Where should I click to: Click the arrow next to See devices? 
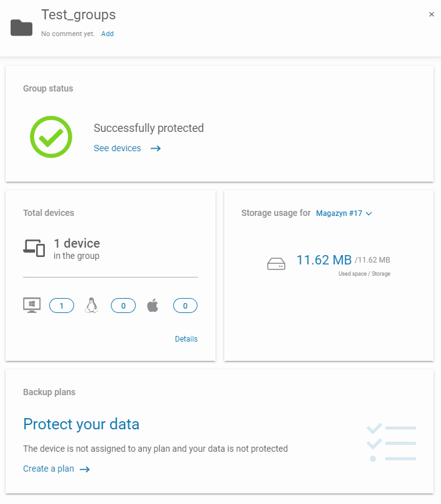pos(156,148)
